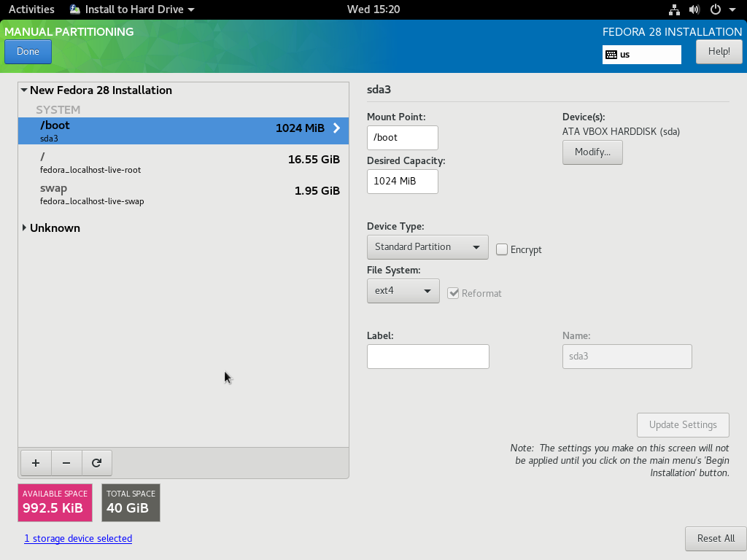Open the Install to Hard Drive app menu

pos(132,9)
